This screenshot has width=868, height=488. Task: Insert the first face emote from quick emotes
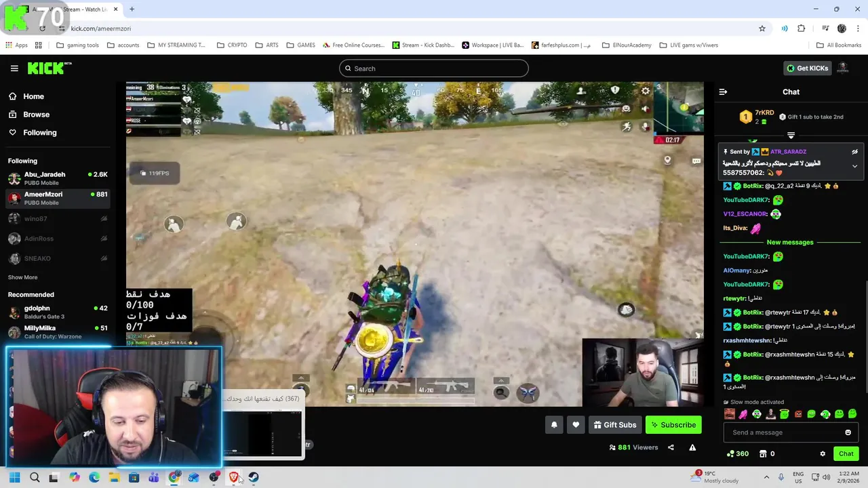730,414
